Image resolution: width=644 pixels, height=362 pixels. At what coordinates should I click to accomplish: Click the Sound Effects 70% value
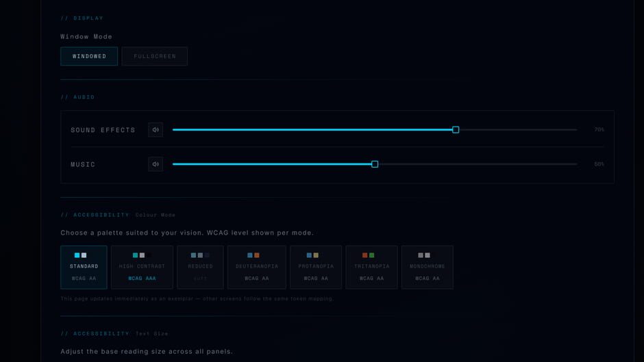click(x=599, y=130)
